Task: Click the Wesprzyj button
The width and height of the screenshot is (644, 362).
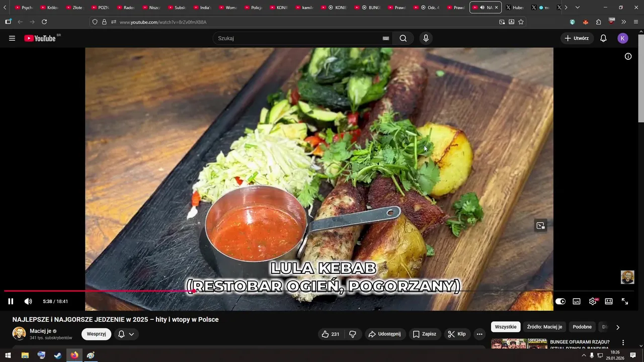Action: click(x=96, y=334)
